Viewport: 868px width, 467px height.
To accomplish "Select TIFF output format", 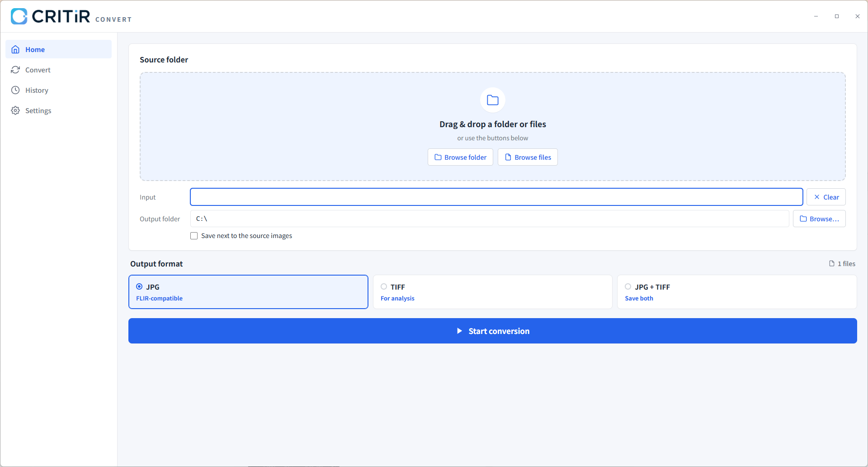I will pos(492,292).
